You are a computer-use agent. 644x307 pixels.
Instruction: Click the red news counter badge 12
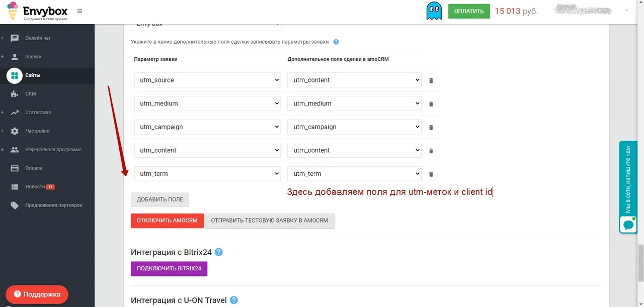click(x=50, y=187)
